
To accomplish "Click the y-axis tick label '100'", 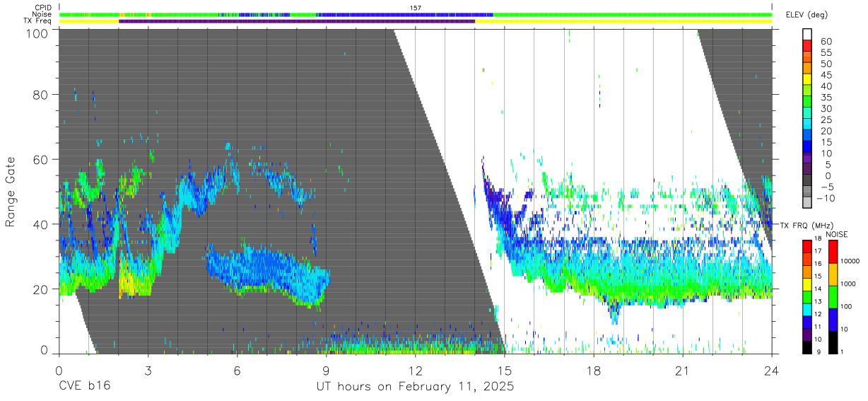I will (37, 33).
